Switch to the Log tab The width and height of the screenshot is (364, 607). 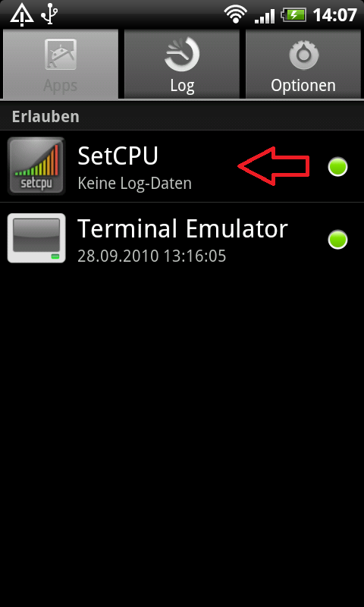[182, 64]
